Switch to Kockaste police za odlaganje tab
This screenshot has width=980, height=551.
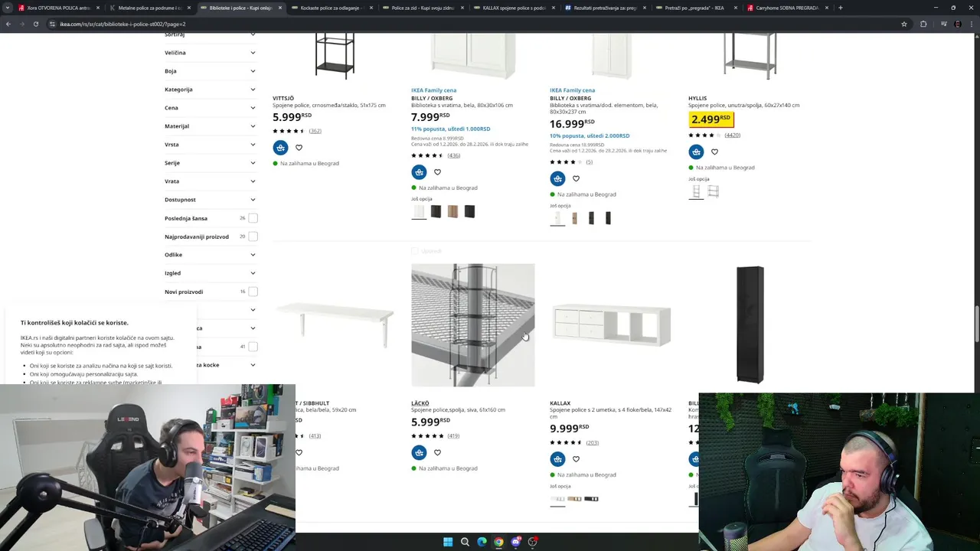[331, 8]
